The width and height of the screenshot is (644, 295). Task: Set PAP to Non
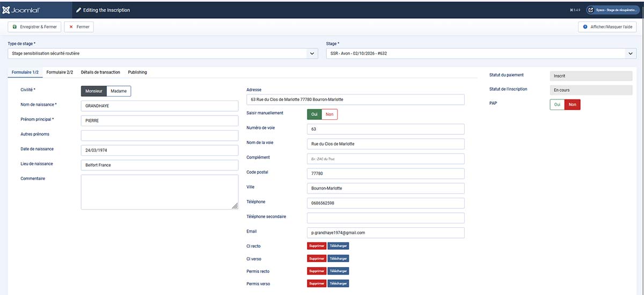coord(573,105)
